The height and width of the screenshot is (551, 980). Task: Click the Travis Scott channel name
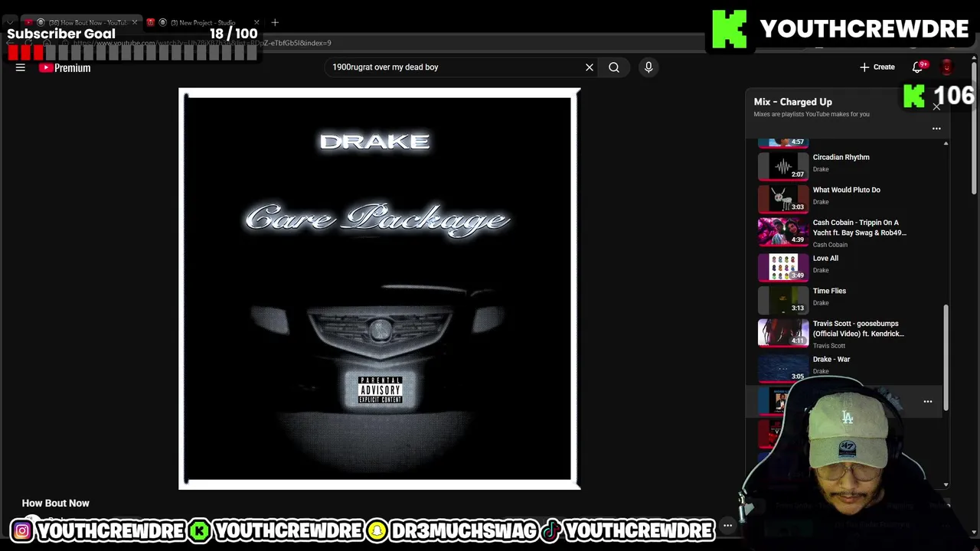(x=829, y=346)
